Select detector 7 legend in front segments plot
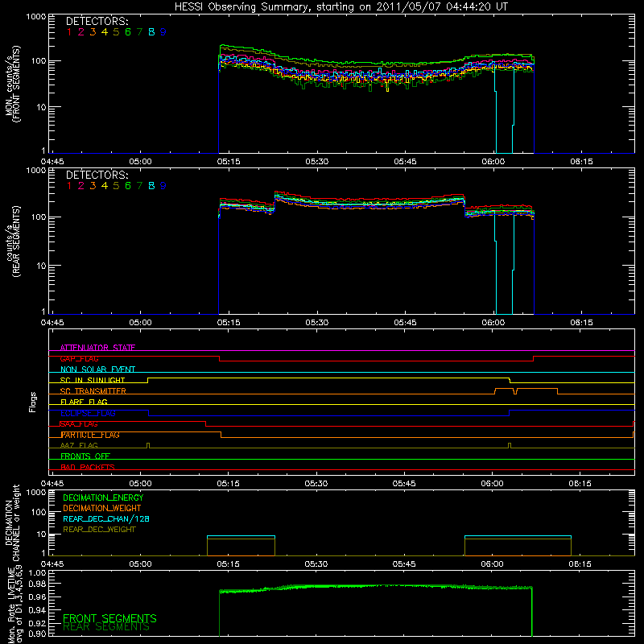This screenshot has width=644, height=644. 139,32
